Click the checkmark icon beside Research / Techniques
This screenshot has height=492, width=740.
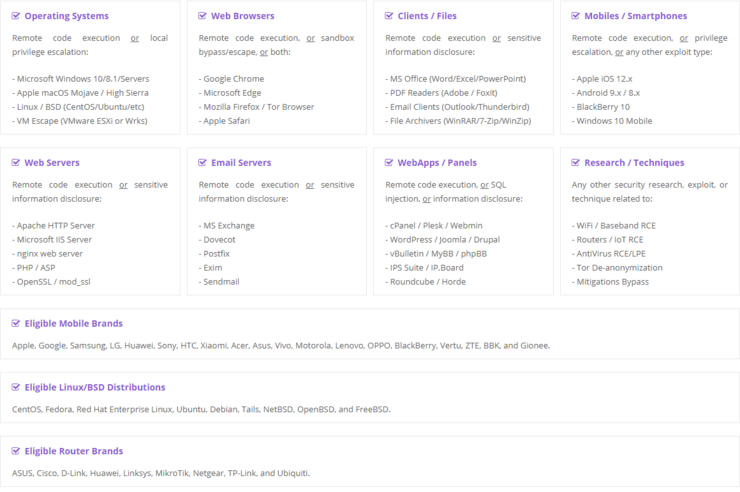point(576,162)
